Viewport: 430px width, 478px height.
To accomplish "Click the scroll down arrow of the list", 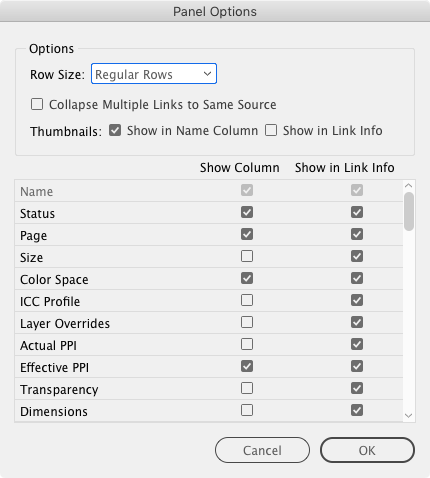I will (409, 415).
